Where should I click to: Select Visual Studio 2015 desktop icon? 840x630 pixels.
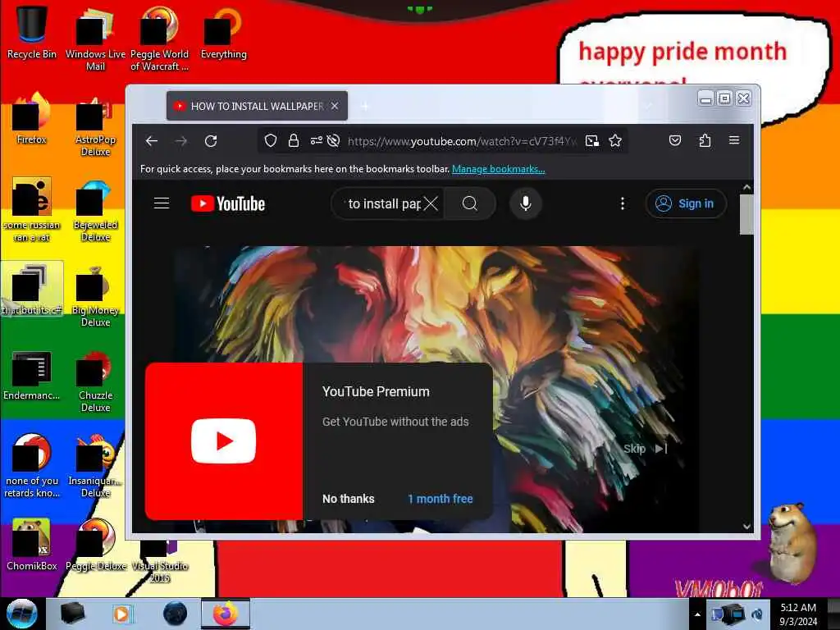pyautogui.click(x=159, y=561)
